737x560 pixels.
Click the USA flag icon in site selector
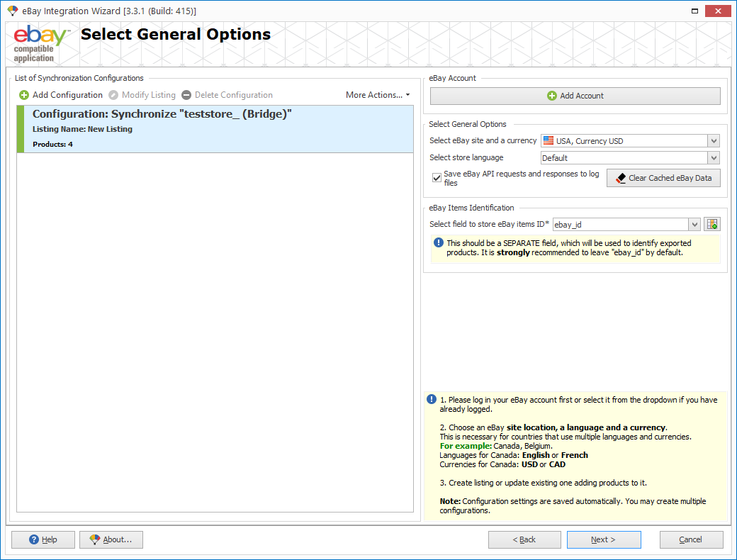click(548, 140)
